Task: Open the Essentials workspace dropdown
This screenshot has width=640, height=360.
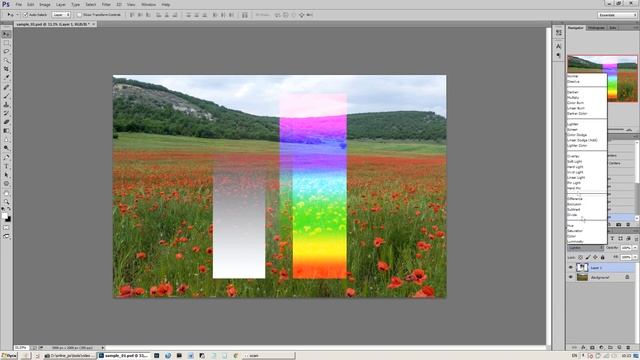Action: point(617,15)
